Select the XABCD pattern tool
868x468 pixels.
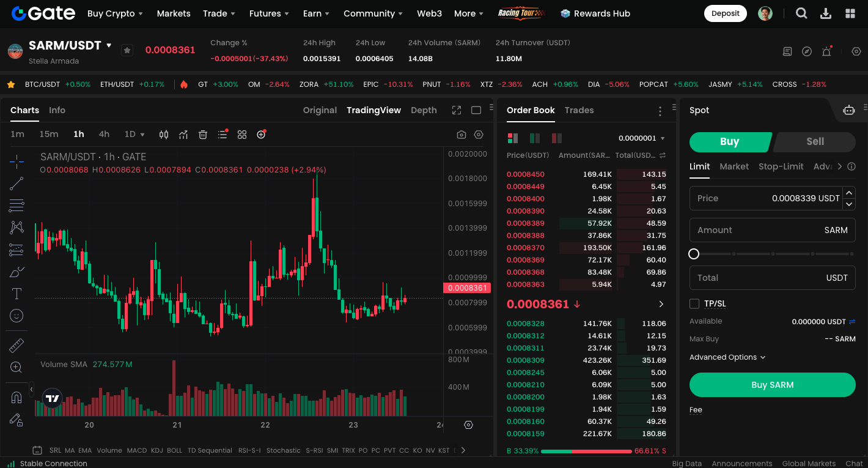17,227
